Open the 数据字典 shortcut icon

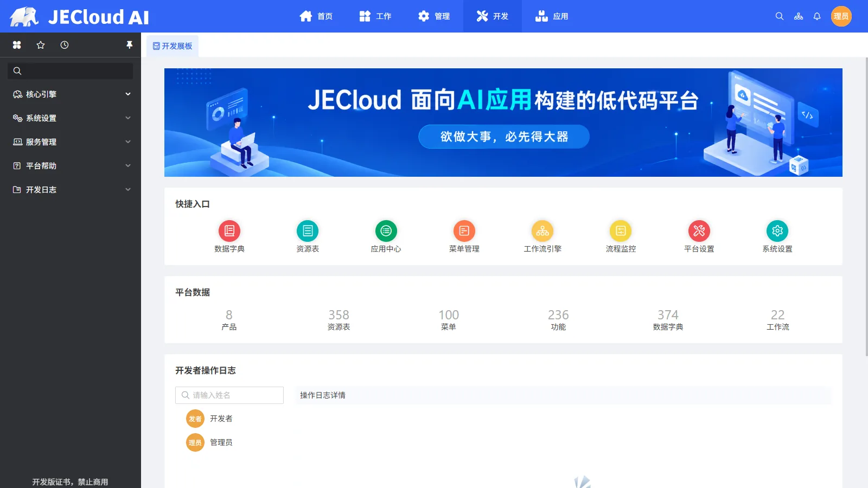(x=229, y=231)
